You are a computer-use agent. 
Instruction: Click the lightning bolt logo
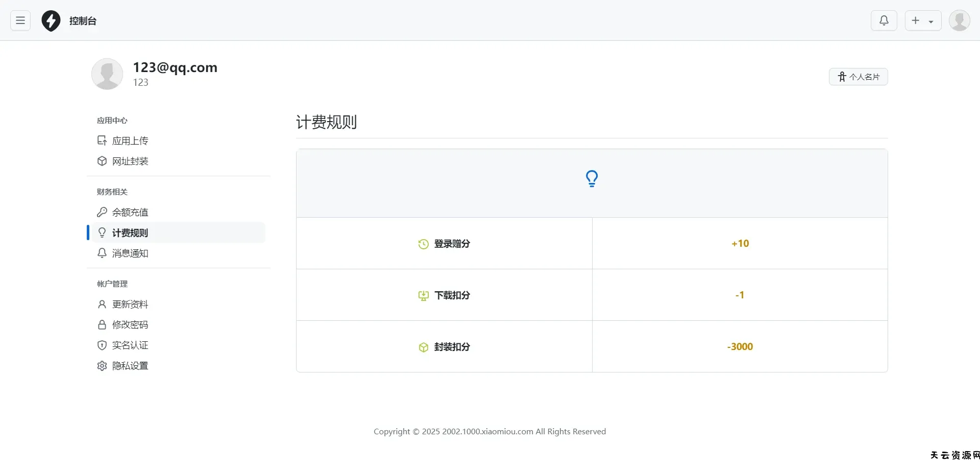(x=51, y=21)
